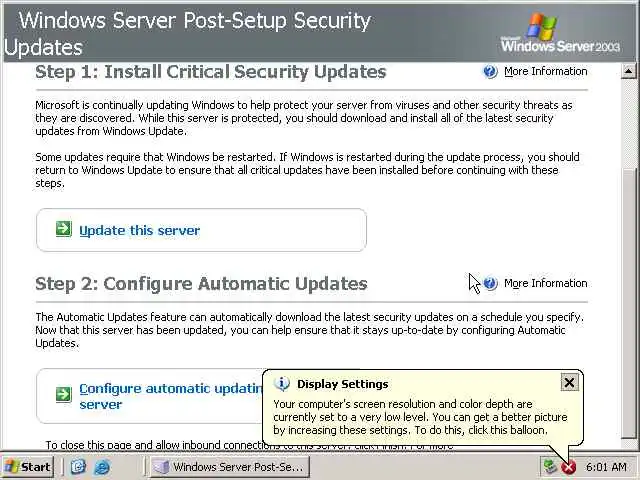Select the Windows Server Post-Setup taskbar button

[x=228, y=467]
